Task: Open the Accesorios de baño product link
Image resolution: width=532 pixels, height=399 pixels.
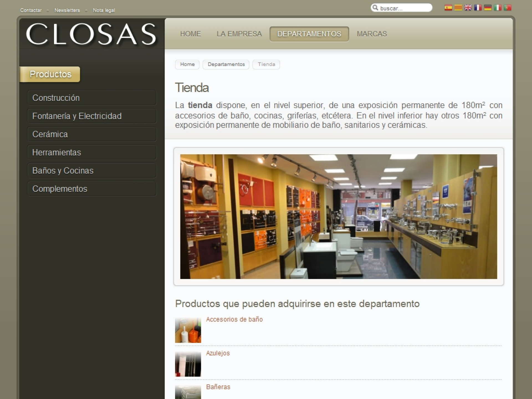Action: coord(234,319)
